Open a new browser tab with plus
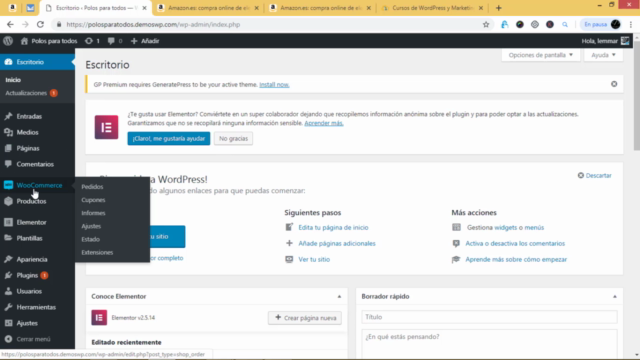Screen dimensions: 640x360 click(x=498, y=8)
